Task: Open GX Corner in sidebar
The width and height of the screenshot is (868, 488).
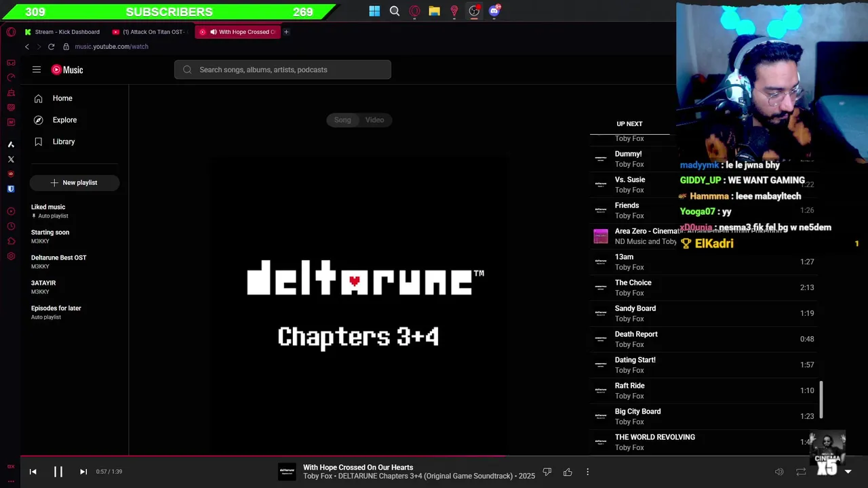Action: pos(11,62)
